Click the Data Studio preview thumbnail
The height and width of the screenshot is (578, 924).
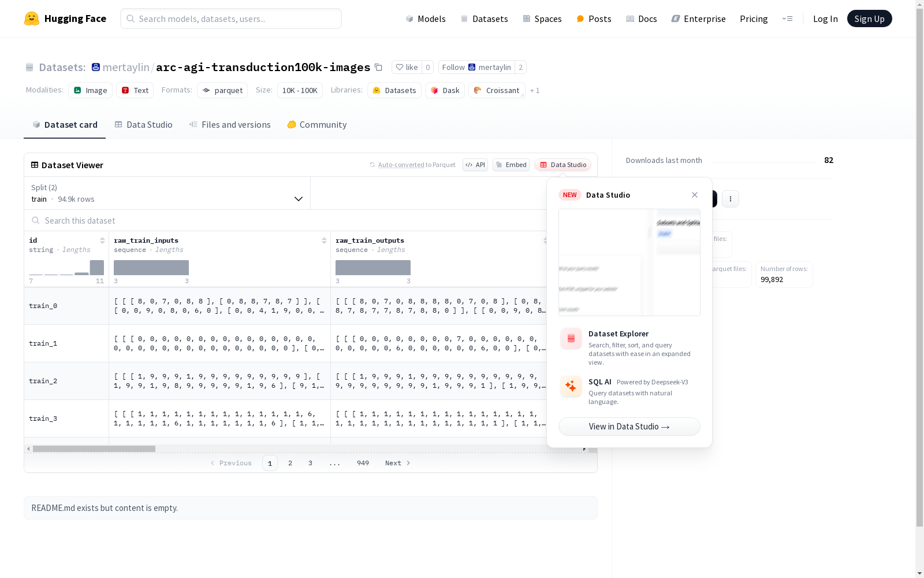pyautogui.click(x=629, y=262)
